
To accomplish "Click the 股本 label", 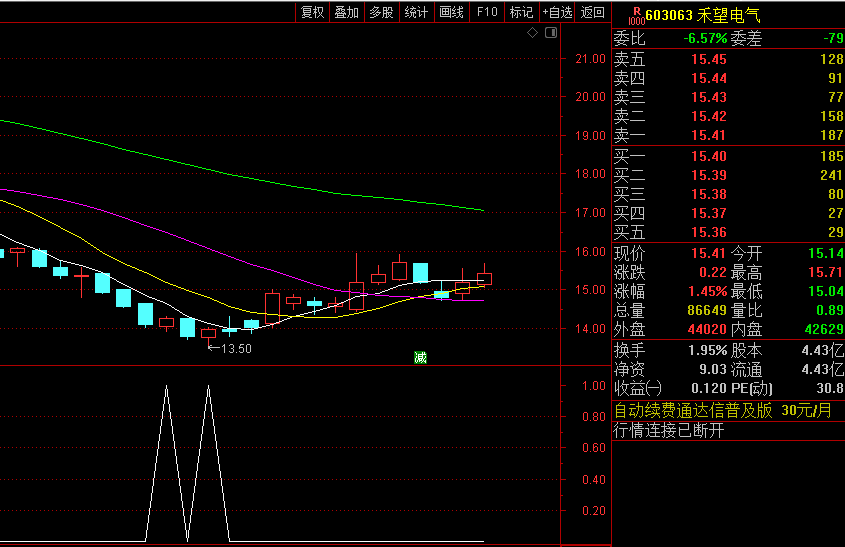I will pyautogui.click(x=746, y=350).
